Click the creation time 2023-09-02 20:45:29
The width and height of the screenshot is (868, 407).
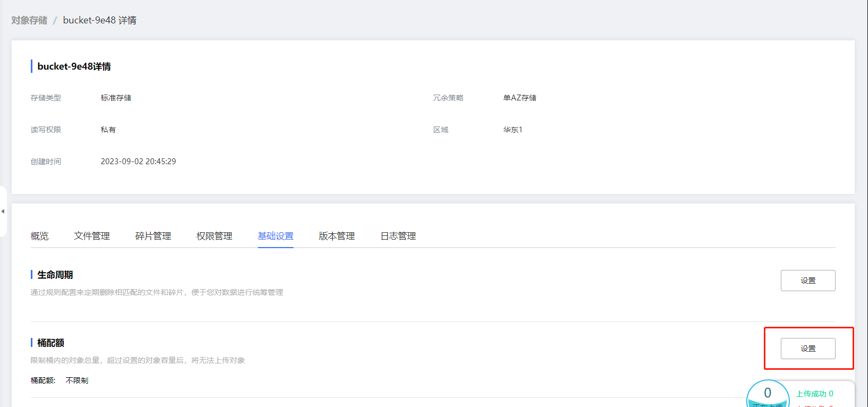click(x=138, y=162)
